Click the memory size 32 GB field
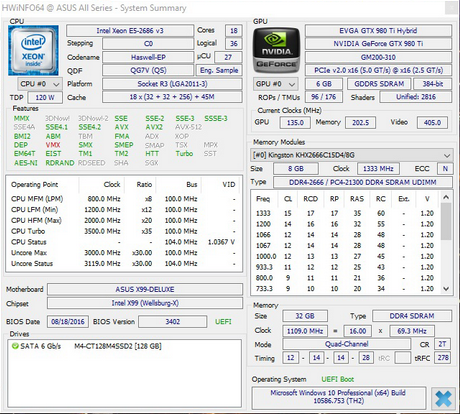 coord(305,316)
